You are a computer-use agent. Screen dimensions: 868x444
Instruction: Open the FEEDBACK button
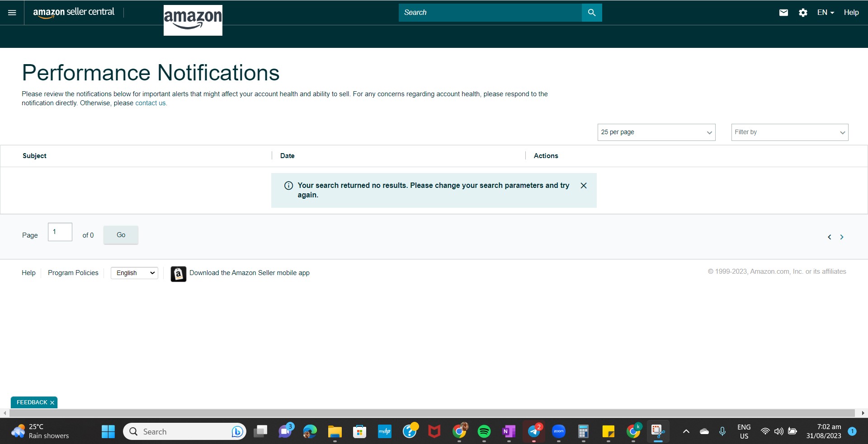click(32, 402)
